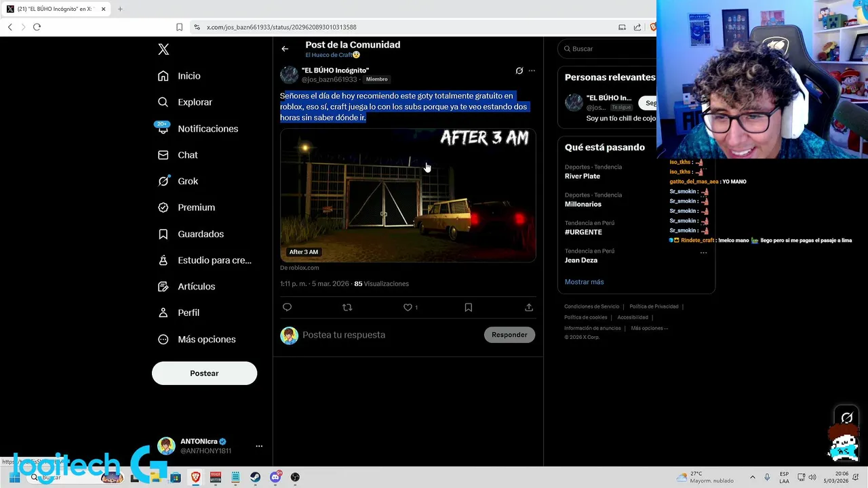Screen dimensions: 868x488
Task: Close the EL BÚHO Incógnito tab
Action: pyautogui.click(x=103, y=9)
